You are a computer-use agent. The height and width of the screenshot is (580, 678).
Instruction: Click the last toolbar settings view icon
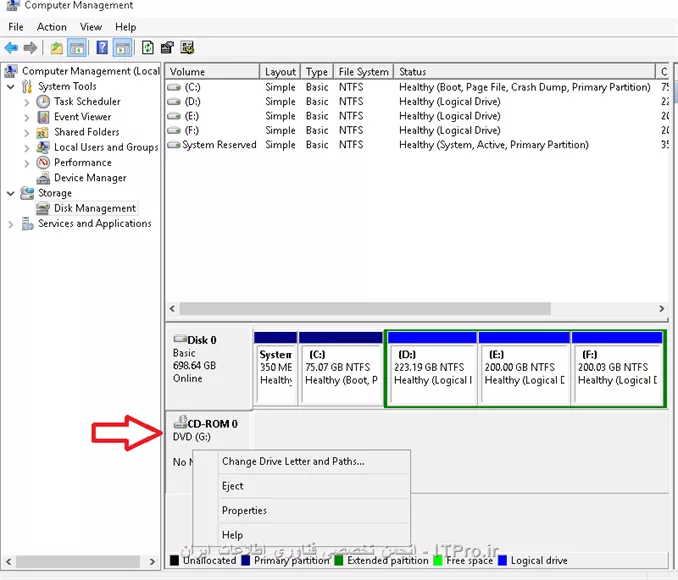click(187, 48)
